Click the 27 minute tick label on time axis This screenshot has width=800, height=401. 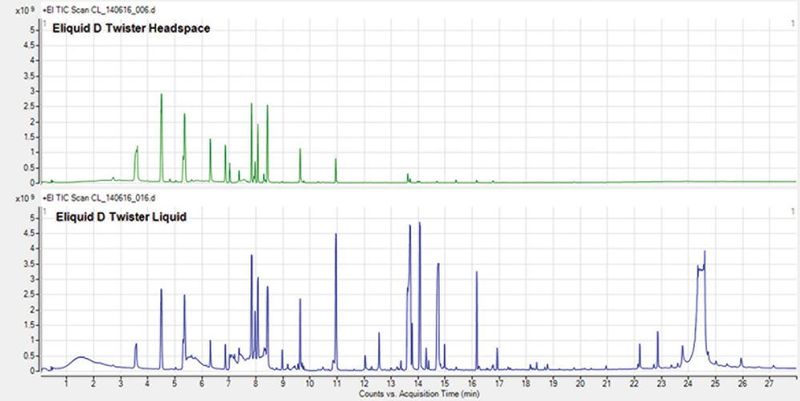[769, 382]
